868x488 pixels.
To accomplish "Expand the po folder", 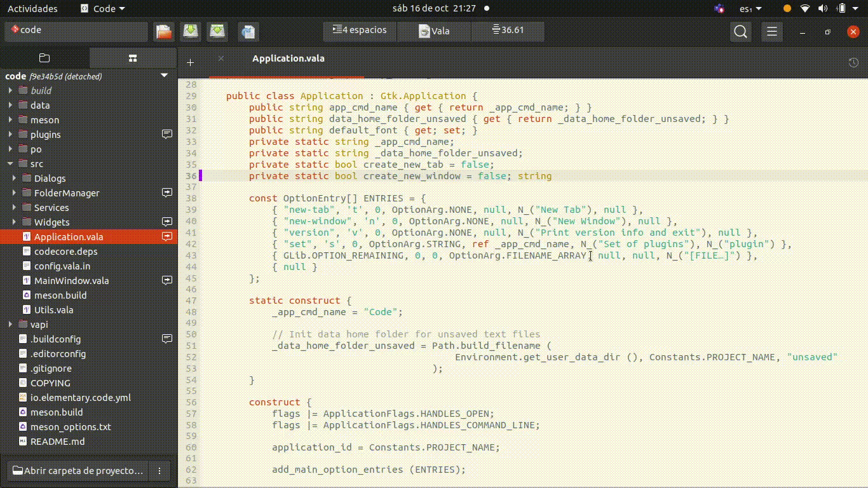I will (10, 149).
